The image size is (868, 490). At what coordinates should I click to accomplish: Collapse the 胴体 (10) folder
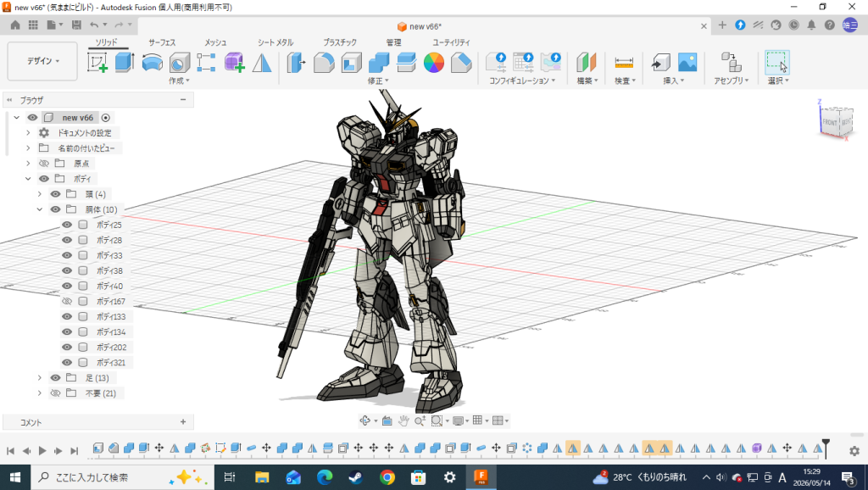[40, 209]
